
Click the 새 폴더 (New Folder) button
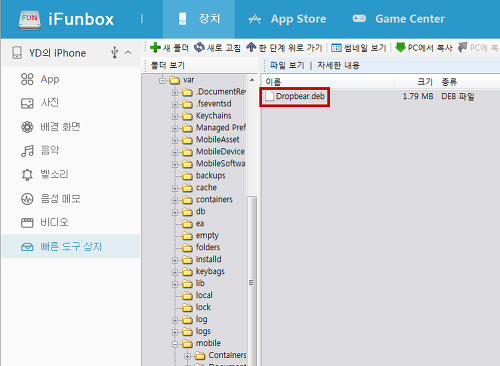click(x=169, y=48)
